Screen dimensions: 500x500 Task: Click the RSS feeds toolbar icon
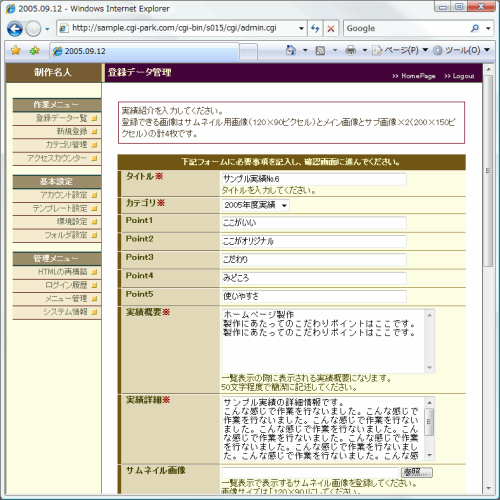click(x=320, y=50)
